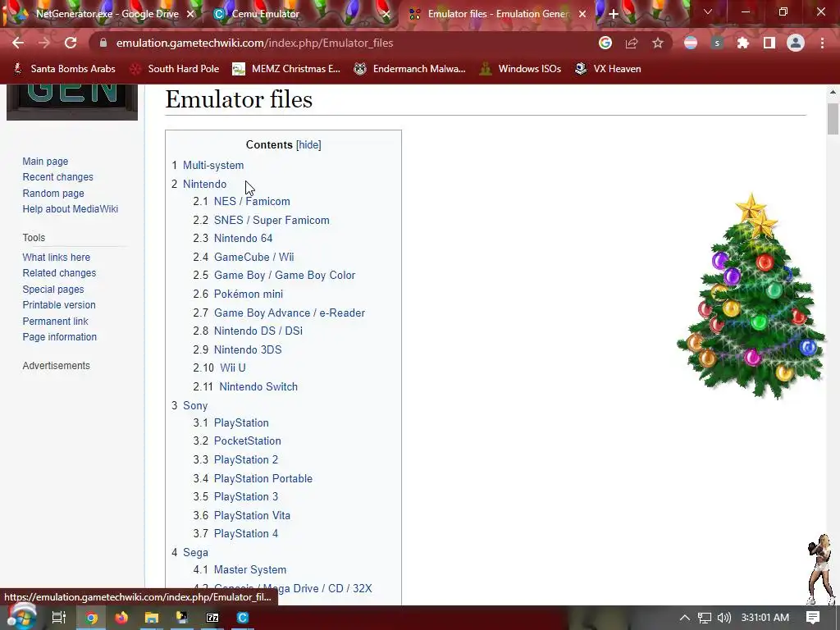Hide the Contents table via [hide]
Screen dimensions: 840x630
pyautogui.click(x=308, y=144)
